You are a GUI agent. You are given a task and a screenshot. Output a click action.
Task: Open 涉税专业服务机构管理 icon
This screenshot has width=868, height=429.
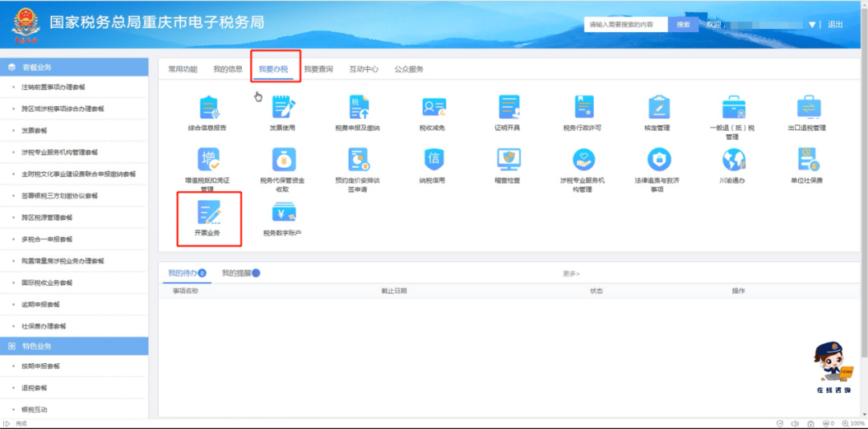click(583, 159)
